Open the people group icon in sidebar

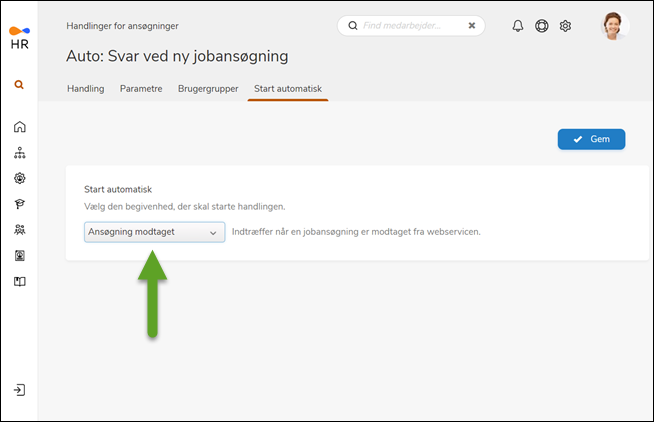[x=19, y=230]
